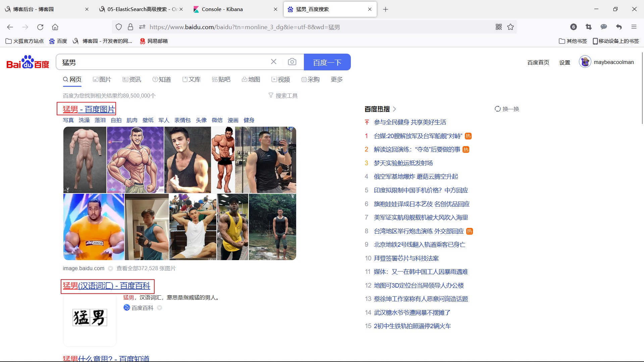
Task: Open 网易邮箱 bookmark
Action: click(x=154, y=41)
